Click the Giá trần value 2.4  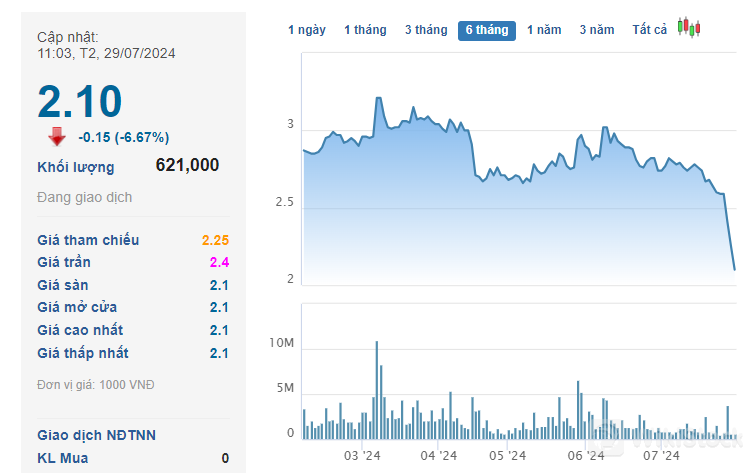coord(219,262)
